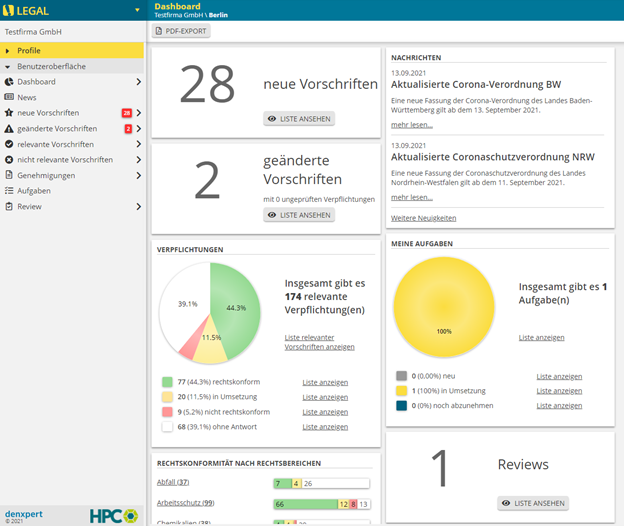Open the LEGAL module dropdown arrow

click(137, 10)
